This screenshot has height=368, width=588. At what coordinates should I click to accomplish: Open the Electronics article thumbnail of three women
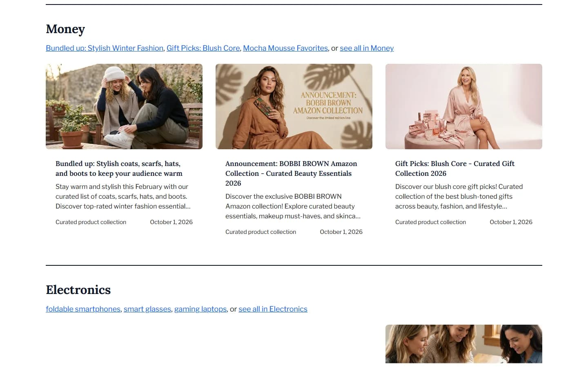pyautogui.click(x=464, y=344)
